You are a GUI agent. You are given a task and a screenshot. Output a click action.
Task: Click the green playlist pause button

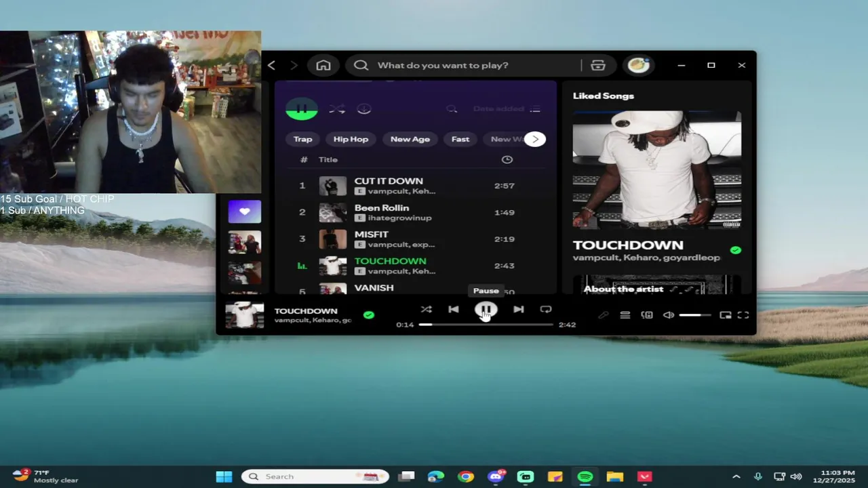(302, 108)
